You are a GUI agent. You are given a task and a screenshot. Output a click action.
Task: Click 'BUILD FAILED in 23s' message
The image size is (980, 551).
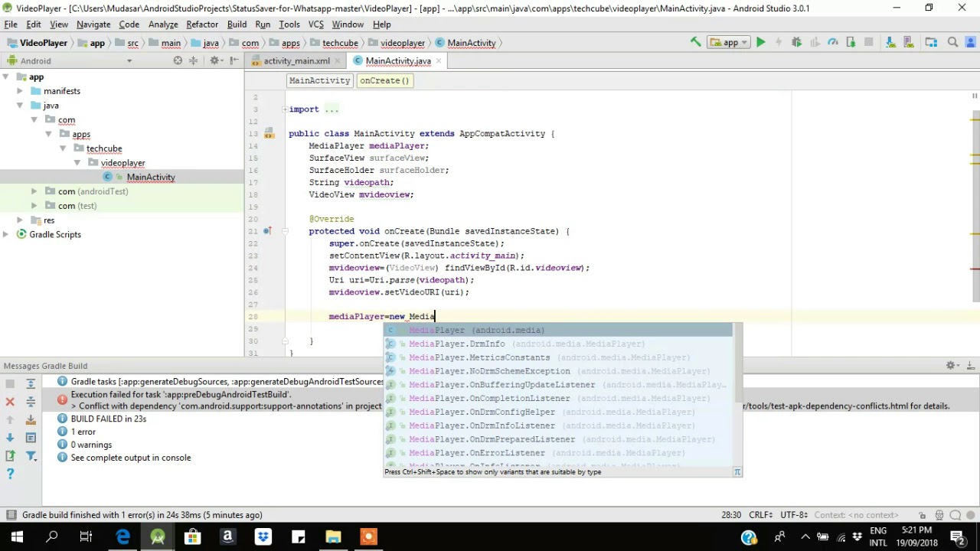[108, 419]
